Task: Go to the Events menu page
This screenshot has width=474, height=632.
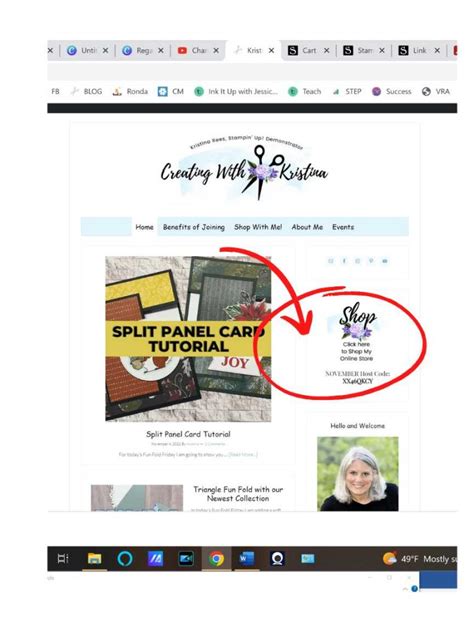Action: 343,227
